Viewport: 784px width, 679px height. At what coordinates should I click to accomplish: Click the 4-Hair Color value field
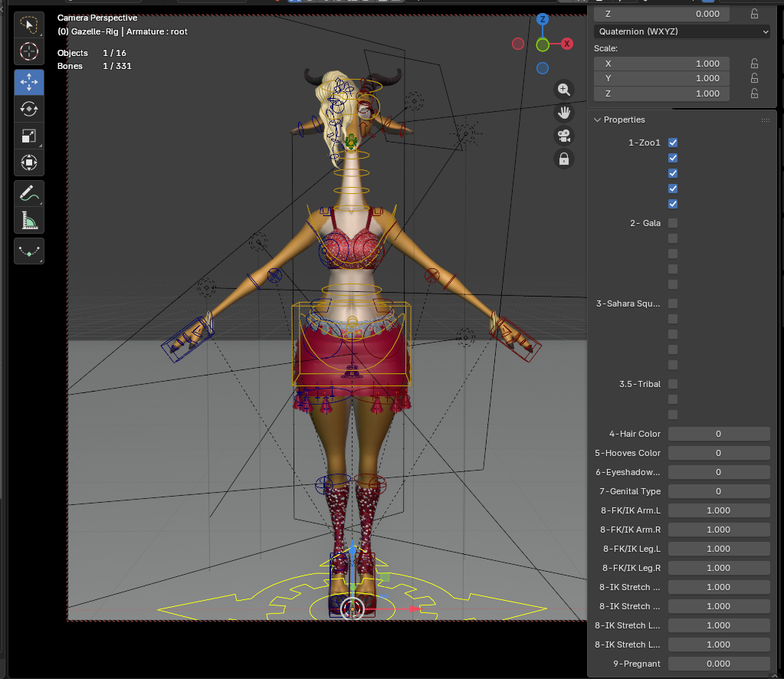[x=718, y=434]
